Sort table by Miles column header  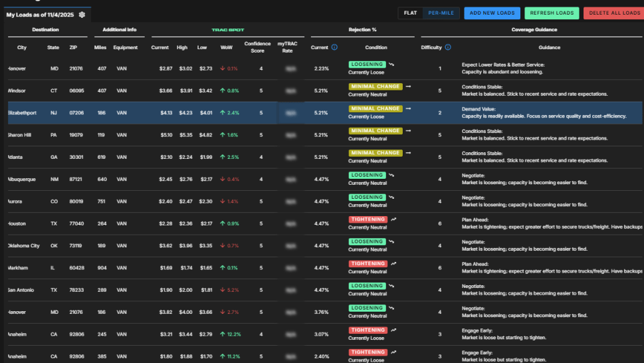pos(100,48)
